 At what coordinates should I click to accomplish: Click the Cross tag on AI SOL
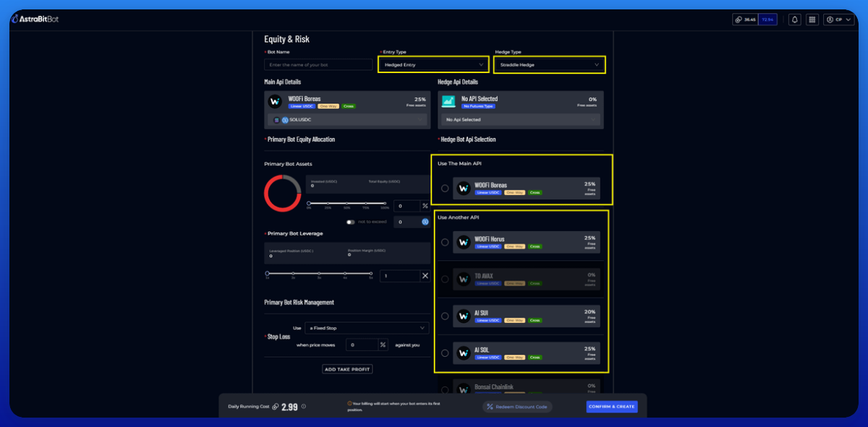click(535, 358)
